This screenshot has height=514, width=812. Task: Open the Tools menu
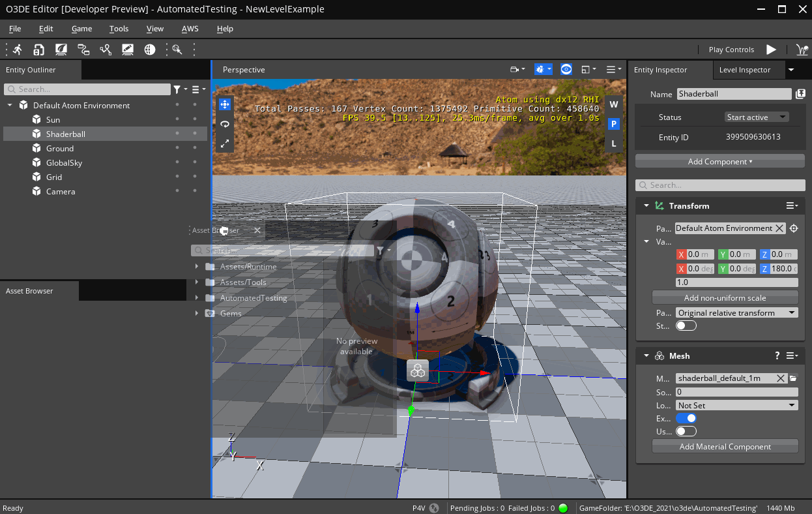(x=119, y=29)
